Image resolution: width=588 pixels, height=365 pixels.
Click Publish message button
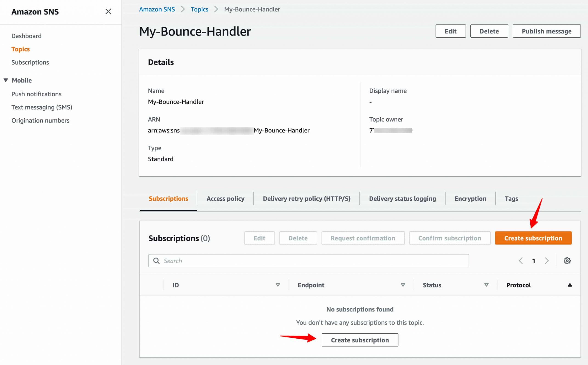(547, 31)
